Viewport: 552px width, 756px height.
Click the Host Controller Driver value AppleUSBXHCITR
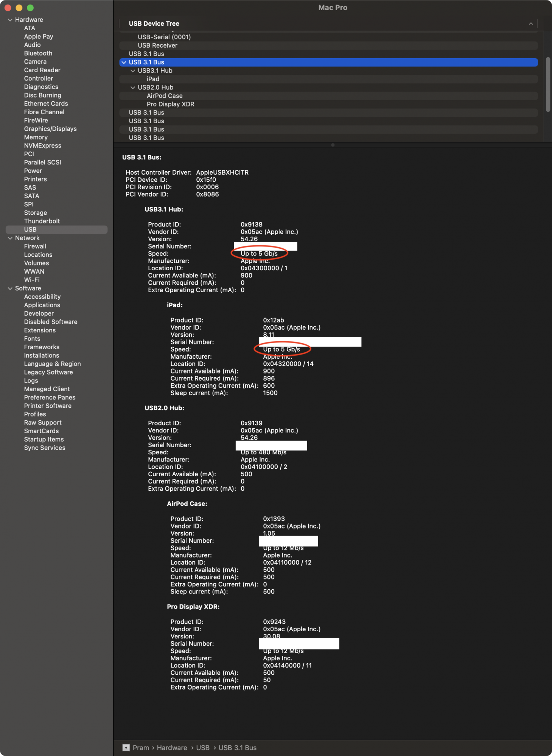222,172
